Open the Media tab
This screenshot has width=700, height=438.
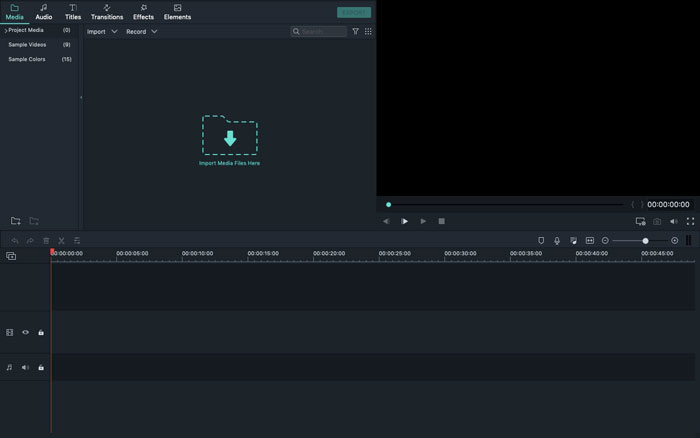click(x=14, y=12)
